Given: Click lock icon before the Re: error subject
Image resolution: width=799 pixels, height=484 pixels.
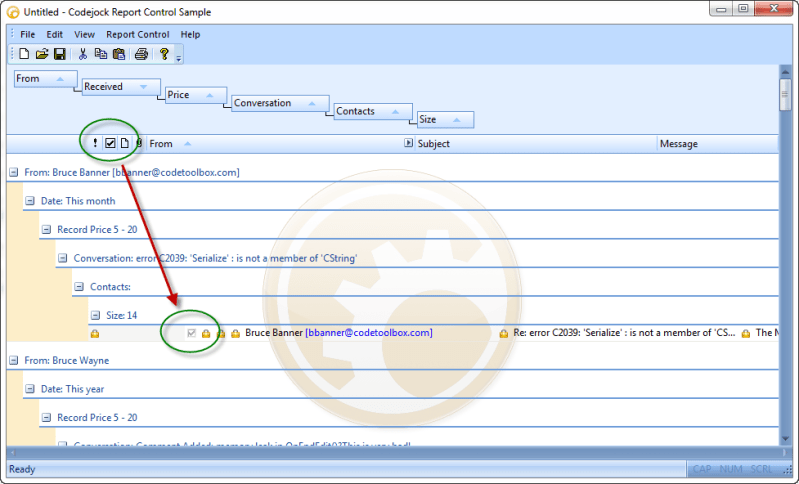Looking at the screenshot, I should [504, 334].
